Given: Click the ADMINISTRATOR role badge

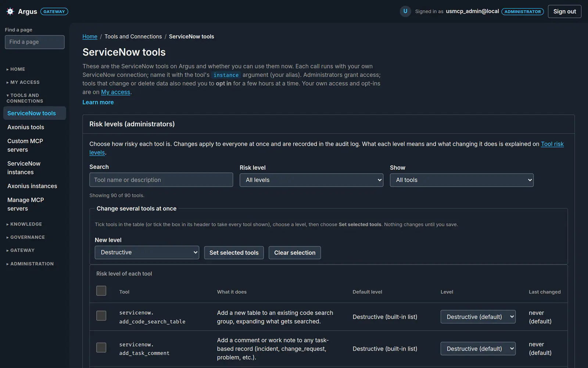Looking at the screenshot, I should pos(523,12).
